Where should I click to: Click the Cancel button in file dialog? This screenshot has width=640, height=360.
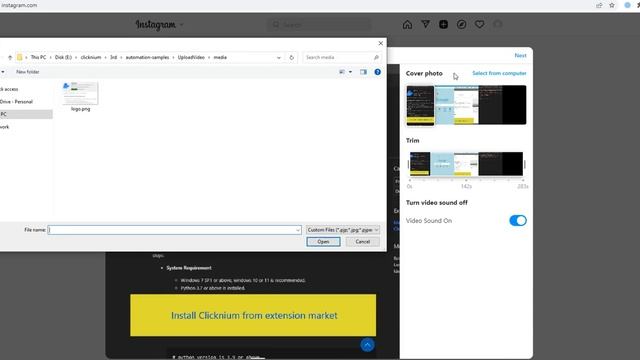[x=362, y=242]
